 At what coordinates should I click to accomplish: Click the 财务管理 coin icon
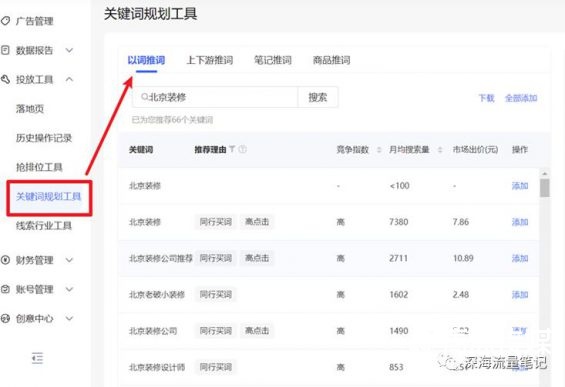(5, 260)
